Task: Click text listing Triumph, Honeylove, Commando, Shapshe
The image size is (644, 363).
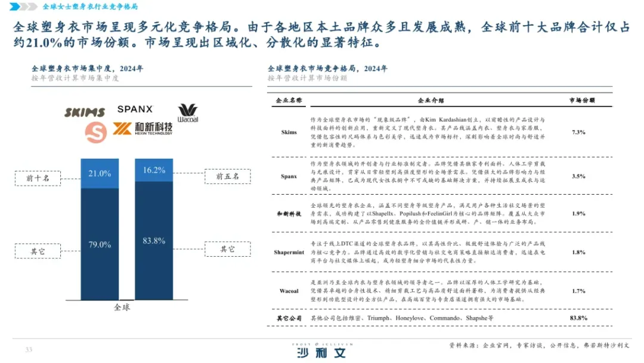Action: click(x=402, y=318)
